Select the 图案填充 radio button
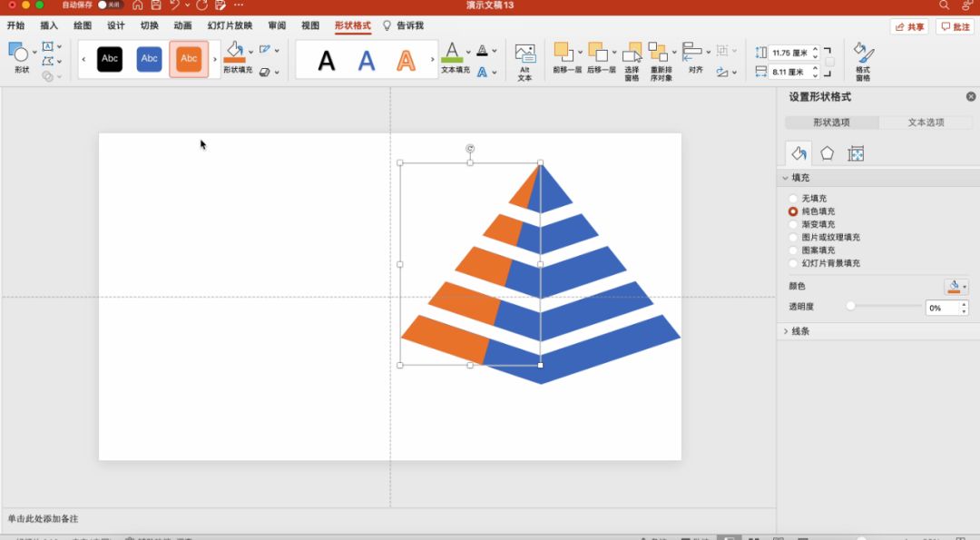The height and width of the screenshot is (540, 980). point(793,250)
